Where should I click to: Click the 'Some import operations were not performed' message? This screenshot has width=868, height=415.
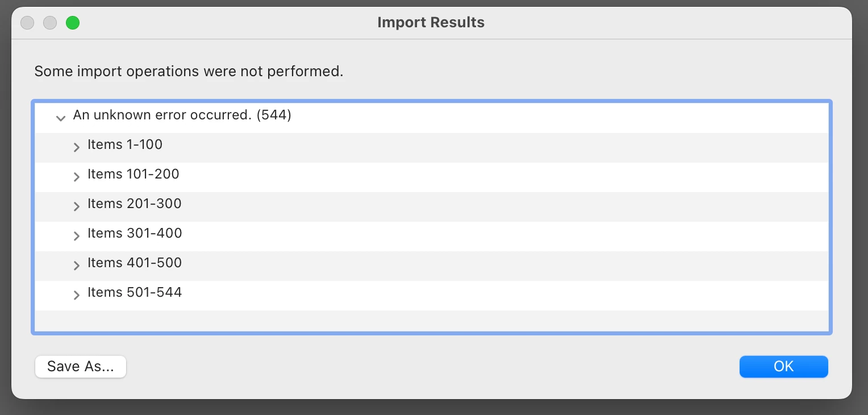tap(189, 72)
